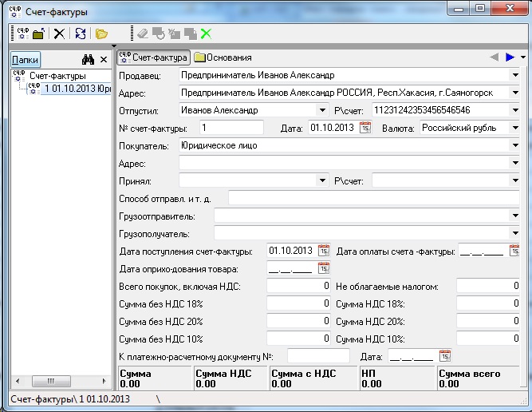Open the buyer Р\счет dropdown
532x412 pixels.
tap(515, 180)
